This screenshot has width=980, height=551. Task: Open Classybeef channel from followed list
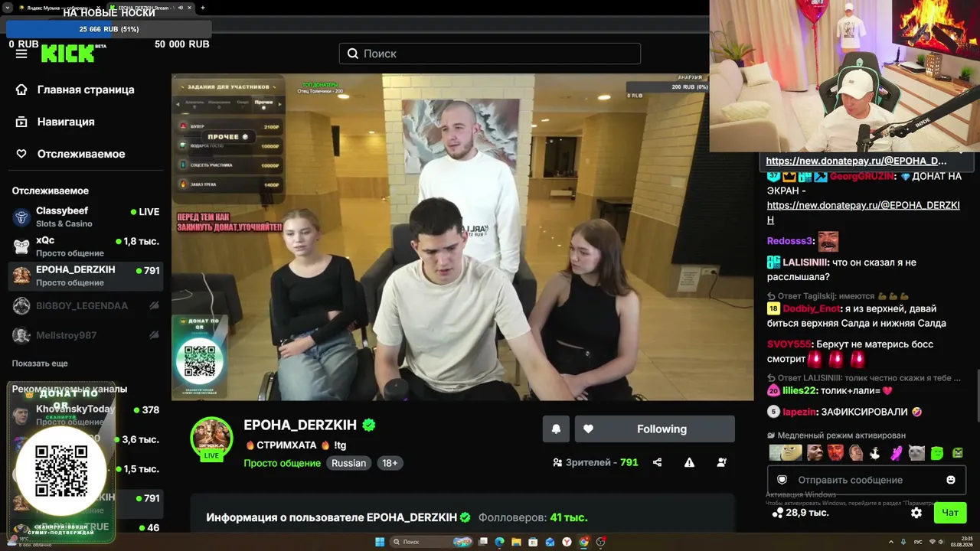point(86,217)
